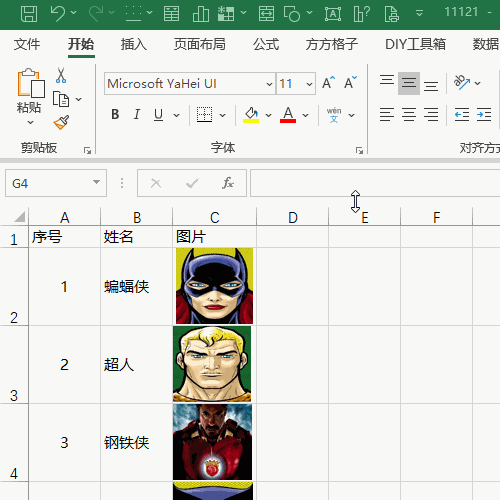Viewport: 500px width, 500px height.
Task: Open the Copy options dropdown arrow
Action: (79, 99)
